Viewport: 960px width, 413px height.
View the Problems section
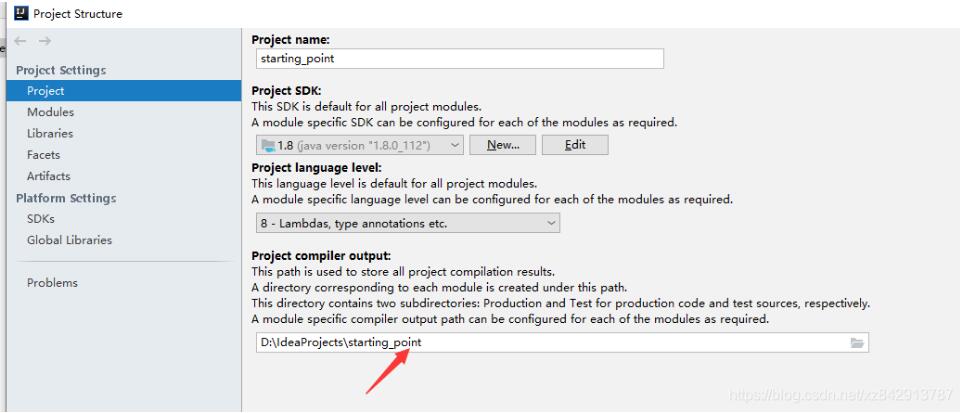pyautogui.click(x=52, y=283)
